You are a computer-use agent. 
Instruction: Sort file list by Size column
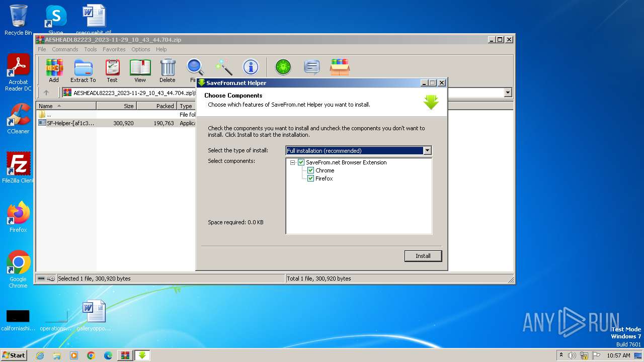116,106
